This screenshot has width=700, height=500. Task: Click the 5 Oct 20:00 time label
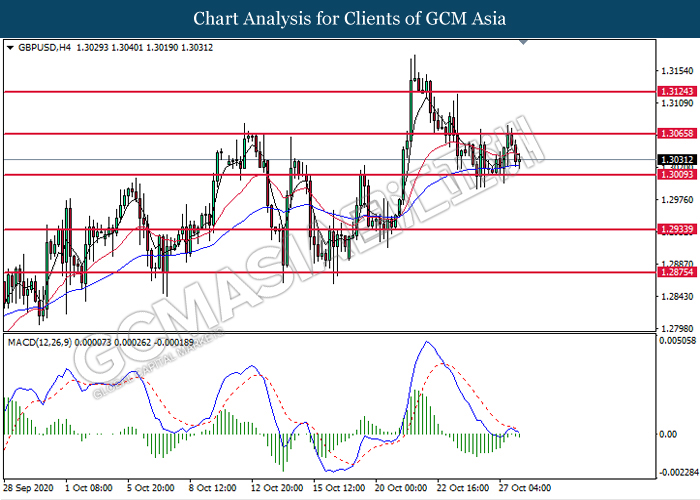point(153,488)
